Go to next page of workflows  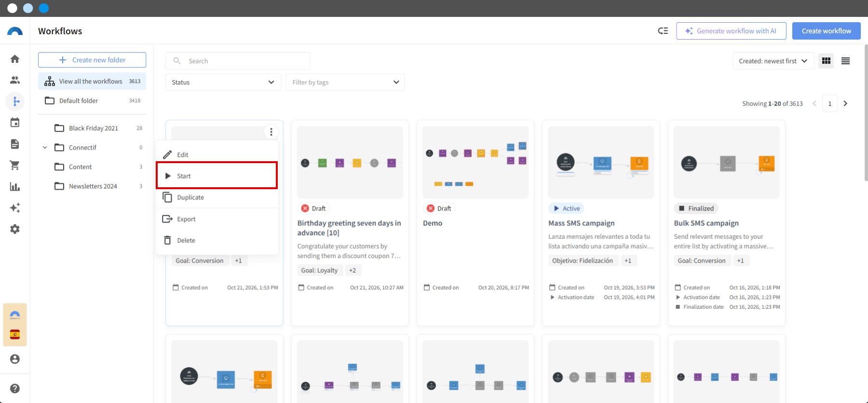point(845,103)
